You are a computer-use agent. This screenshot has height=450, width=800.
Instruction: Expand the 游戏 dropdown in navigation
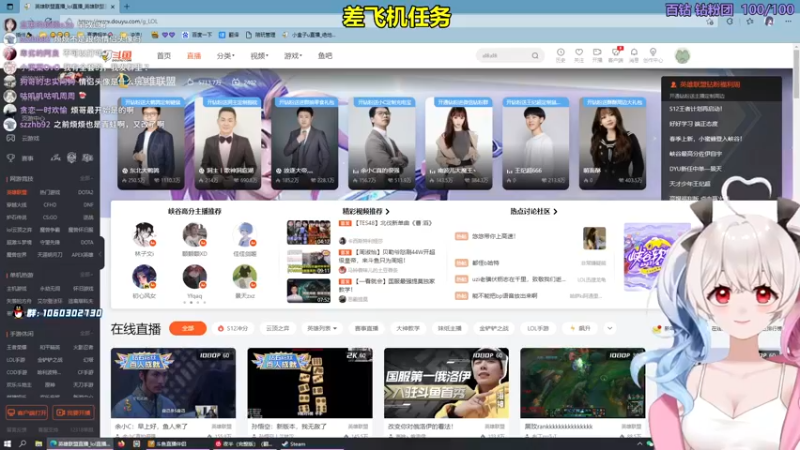pos(293,56)
